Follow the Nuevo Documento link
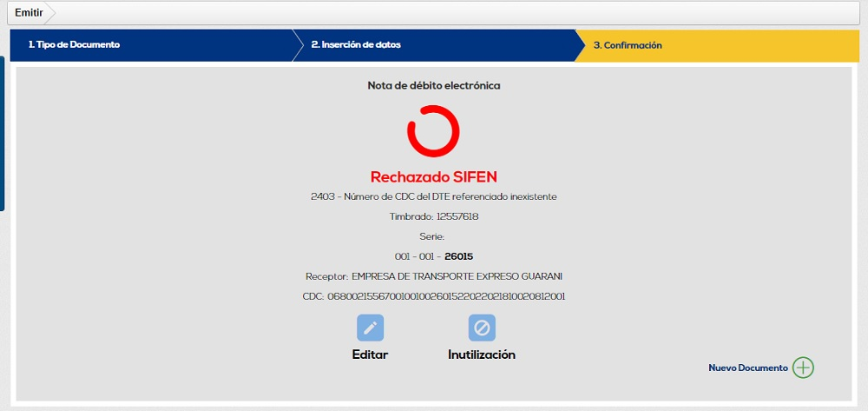 click(x=747, y=368)
